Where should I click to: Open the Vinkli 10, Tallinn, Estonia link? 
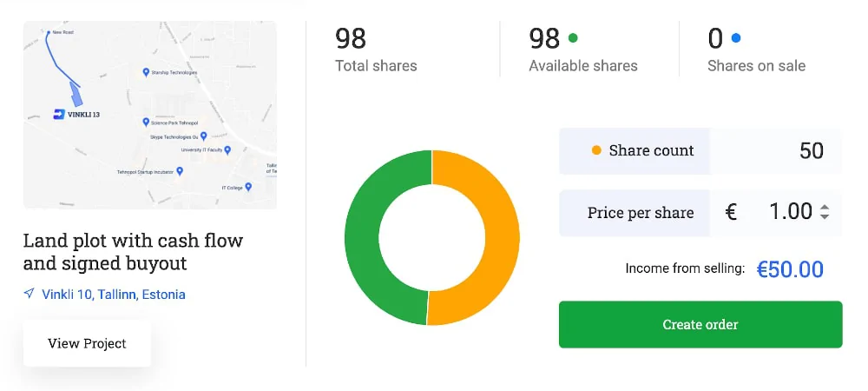click(114, 294)
